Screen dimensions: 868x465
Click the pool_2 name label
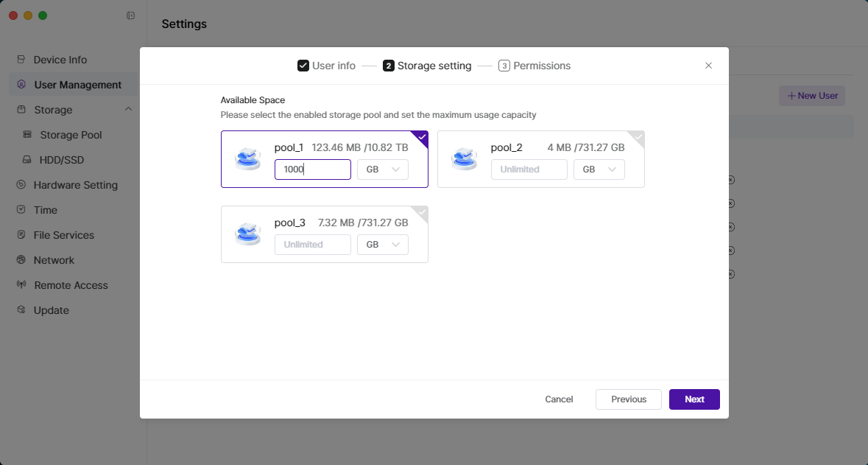(x=507, y=147)
